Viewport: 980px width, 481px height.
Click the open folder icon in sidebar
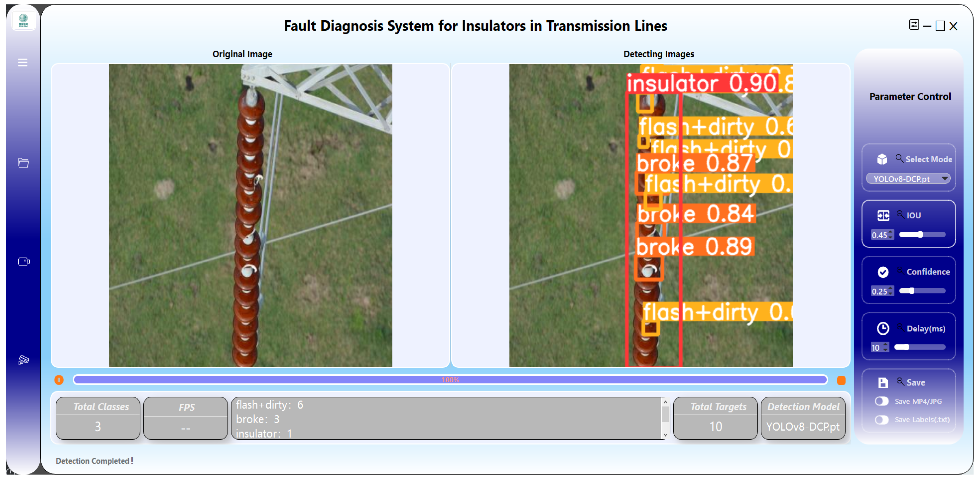point(24,163)
